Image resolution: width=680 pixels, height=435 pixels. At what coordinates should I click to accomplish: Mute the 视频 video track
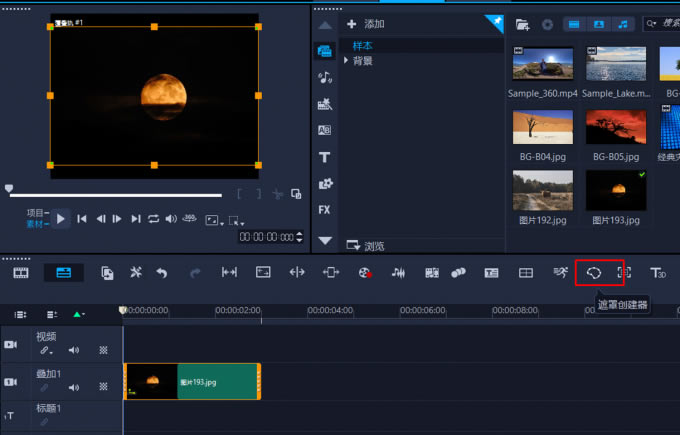74,350
